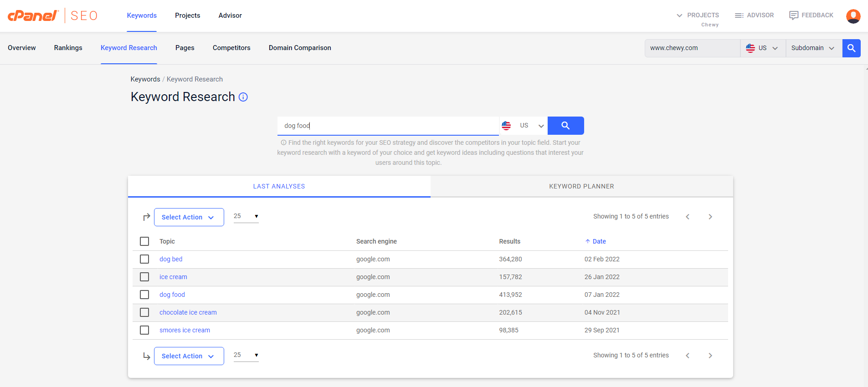Check the dog food row
Viewport: 868px width, 387px height.
144,295
